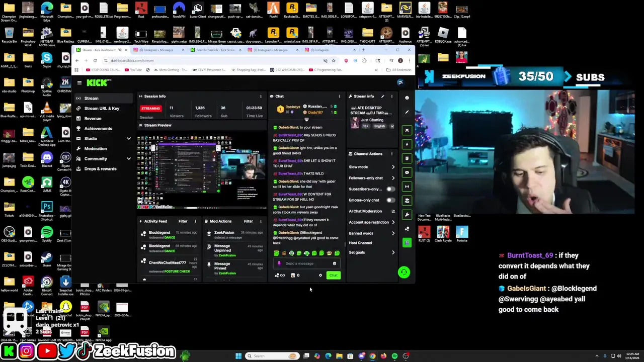Viewport: 644px width, 362px height.
Task: Toggle the stream preview widget icon in right sidebar
Action: (407, 130)
